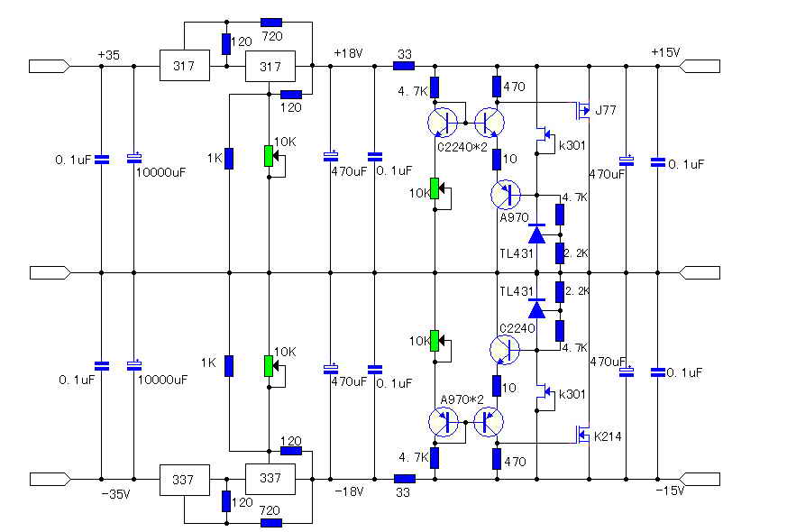Image resolution: width=787 pixels, height=532 pixels.
Task: Click the 1K resistor in the positive half
Action: (229, 158)
